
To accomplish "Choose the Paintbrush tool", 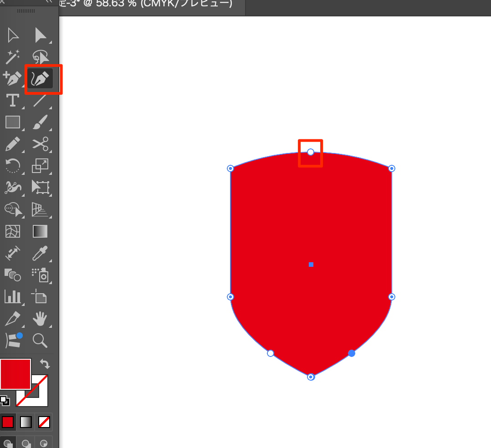I will 41,122.
